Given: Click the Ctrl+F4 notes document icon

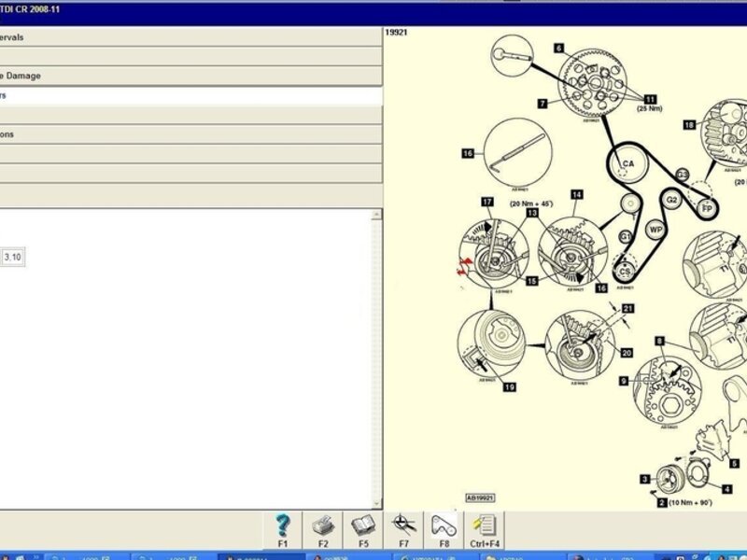Looking at the screenshot, I should (485, 526).
